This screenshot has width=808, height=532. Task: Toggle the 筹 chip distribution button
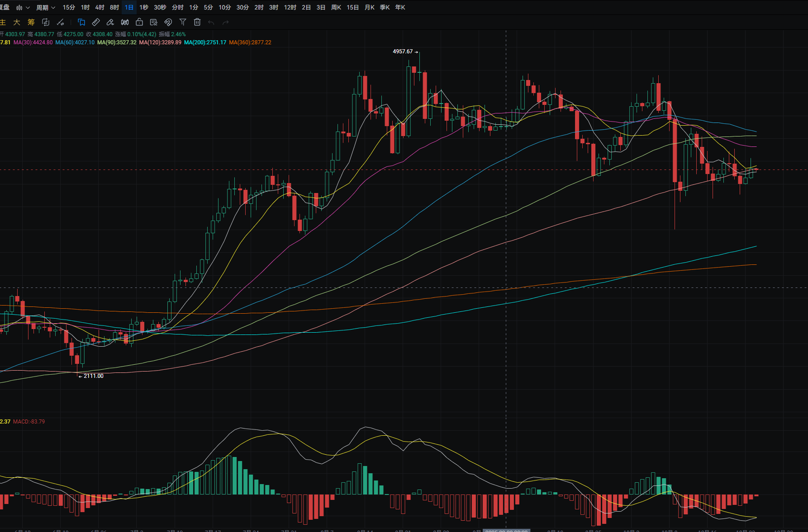(31, 22)
